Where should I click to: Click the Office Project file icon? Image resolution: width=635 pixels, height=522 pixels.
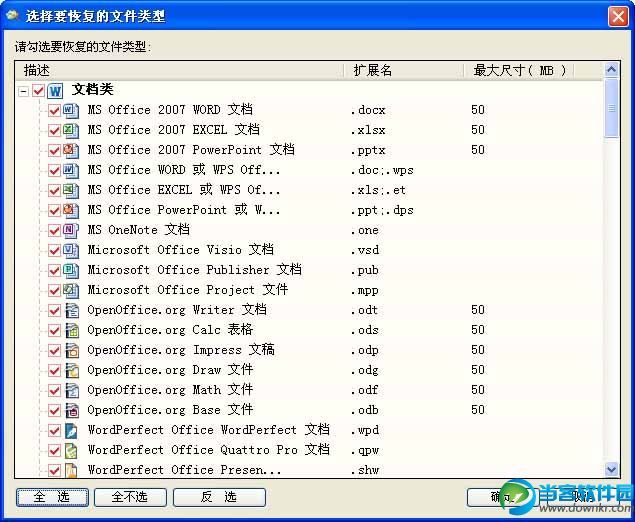tap(71, 290)
